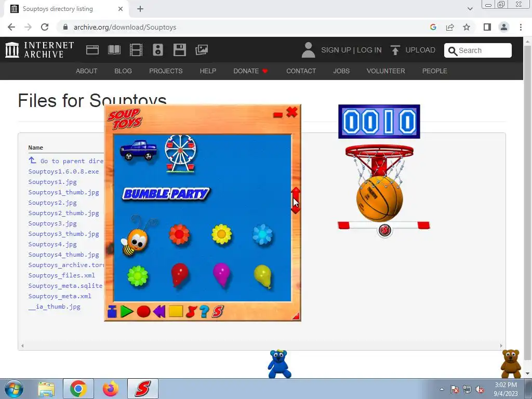Open the CONTACT menu item
Image resolution: width=532 pixels, height=399 pixels.
301,71
